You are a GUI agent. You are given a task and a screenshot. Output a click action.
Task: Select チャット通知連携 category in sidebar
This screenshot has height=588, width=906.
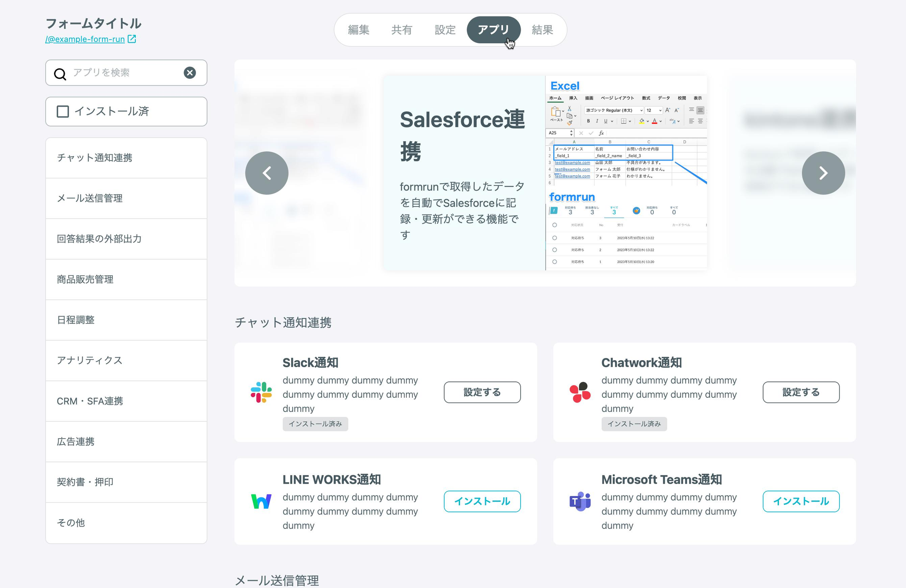pos(126,158)
